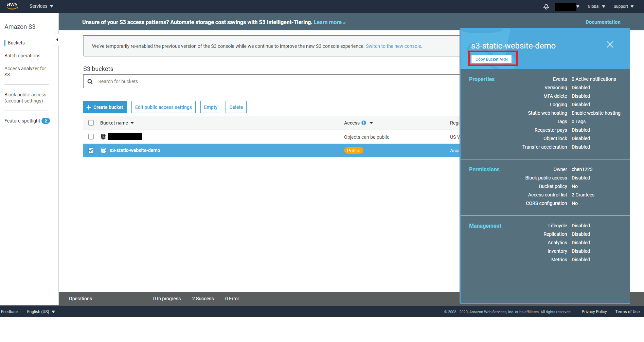
Task: Follow the Learn more link
Action: (x=329, y=22)
